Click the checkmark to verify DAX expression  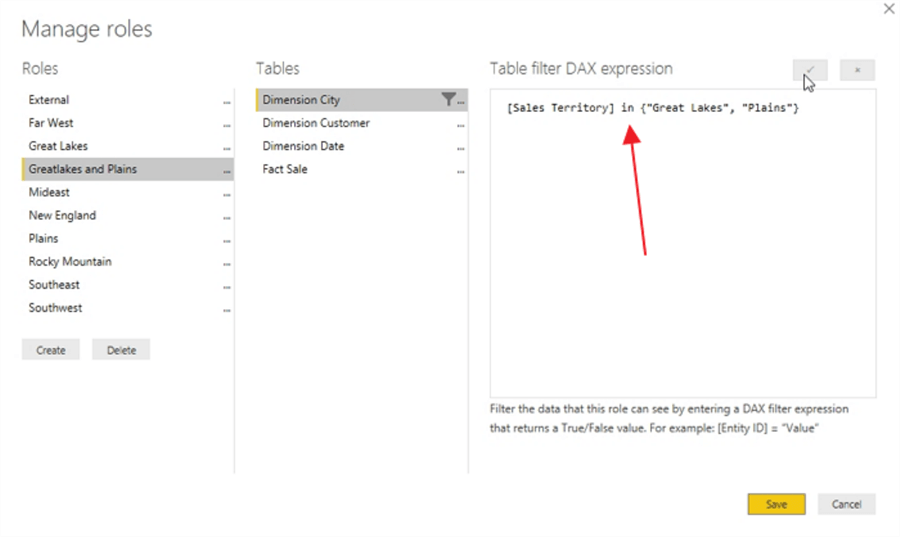click(x=810, y=70)
